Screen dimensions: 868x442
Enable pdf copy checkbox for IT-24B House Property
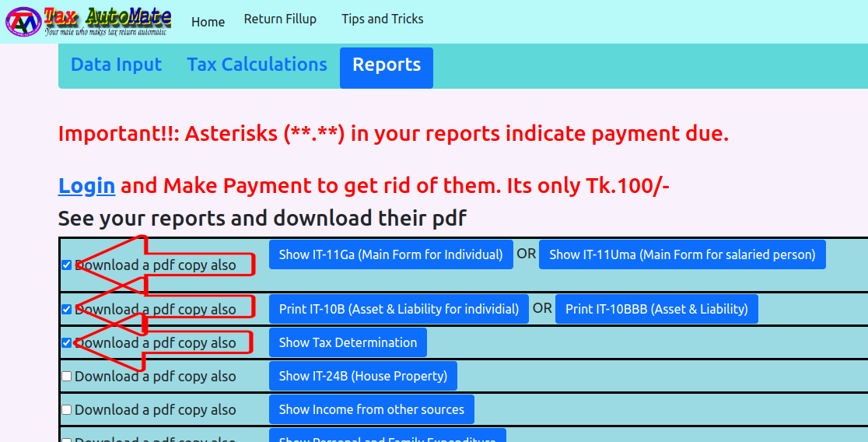point(67,377)
